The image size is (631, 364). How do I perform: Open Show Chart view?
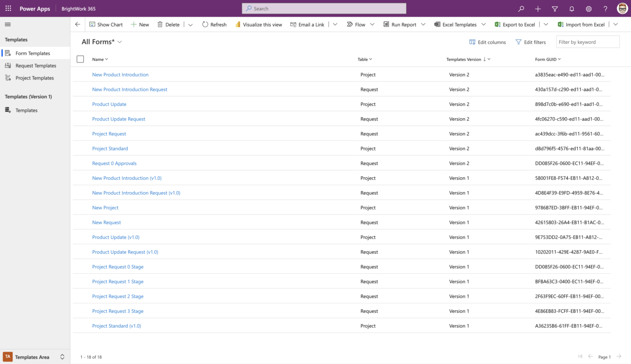[x=105, y=24]
